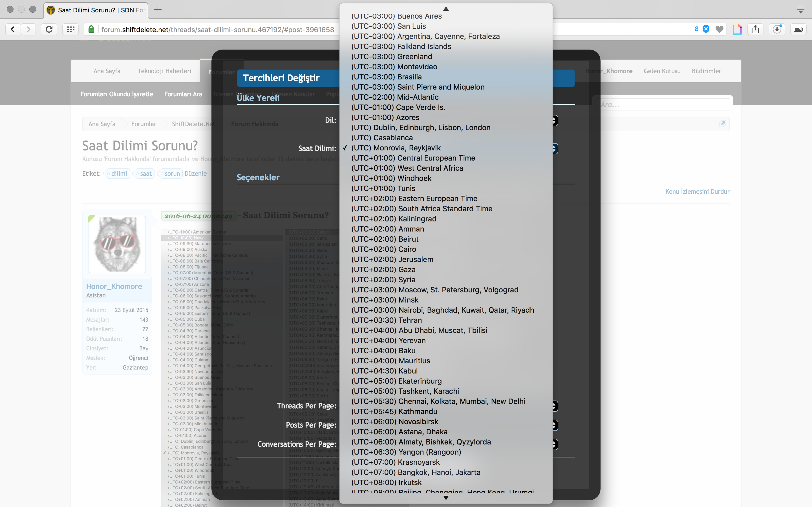The image size is (812, 507).
Task: Click the heart bookmark icon
Action: pos(720,30)
